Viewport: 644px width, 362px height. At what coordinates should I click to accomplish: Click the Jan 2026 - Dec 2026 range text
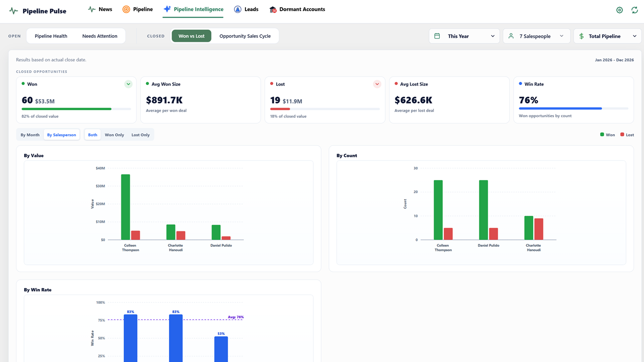point(614,60)
